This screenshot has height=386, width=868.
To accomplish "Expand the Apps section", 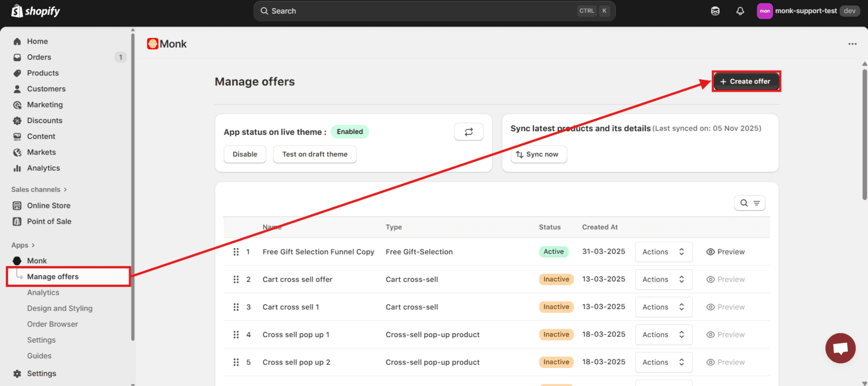I will [23, 245].
